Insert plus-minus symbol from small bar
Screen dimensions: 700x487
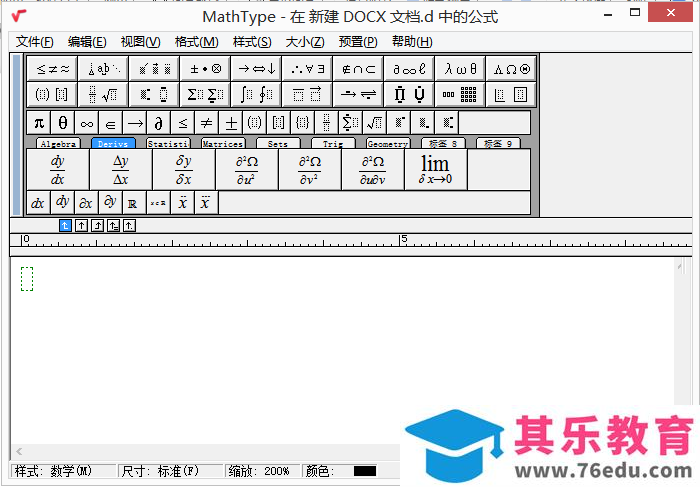pos(231,123)
